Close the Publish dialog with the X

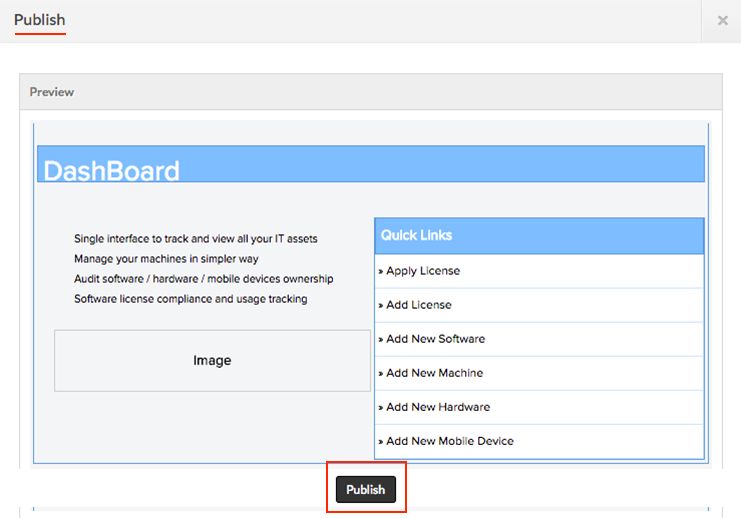click(722, 20)
